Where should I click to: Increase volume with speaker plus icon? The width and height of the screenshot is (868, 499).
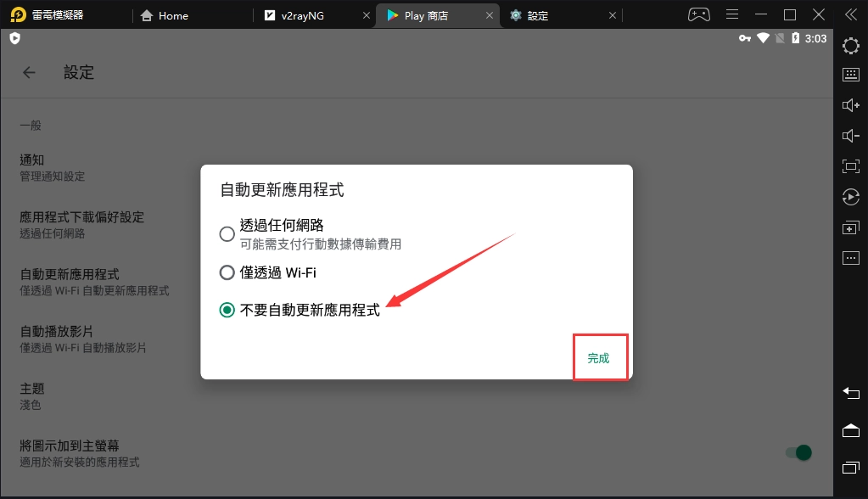[x=851, y=105]
